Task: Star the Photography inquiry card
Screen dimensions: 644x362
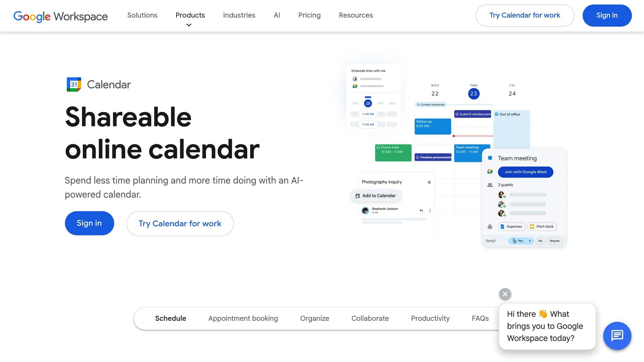Action: pyautogui.click(x=429, y=182)
